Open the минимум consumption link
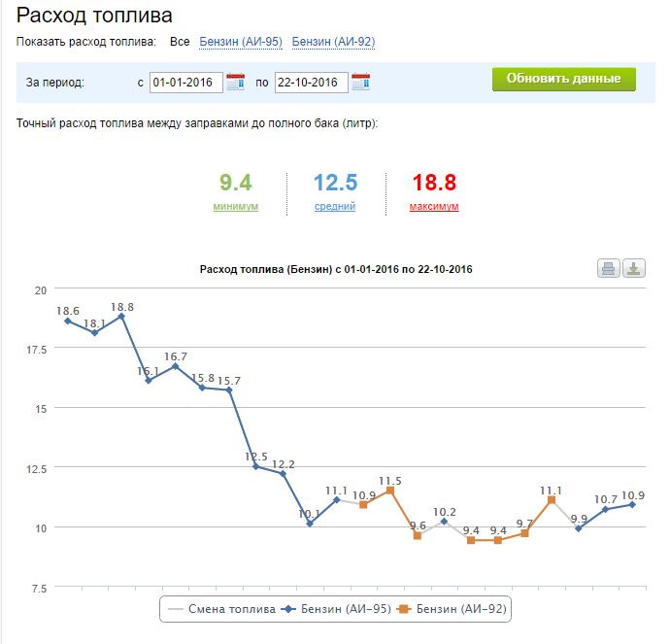The height and width of the screenshot is (644, 670). (x=236, y=207)
